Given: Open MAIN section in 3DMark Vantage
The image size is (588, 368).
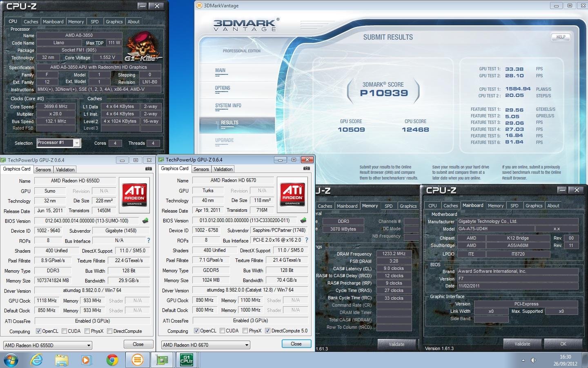Looking at the screenshot, I should [x=220, y=70].
